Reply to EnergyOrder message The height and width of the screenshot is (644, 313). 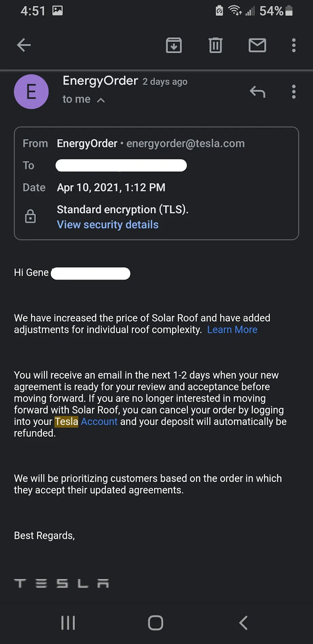click(x=257, y=92)
